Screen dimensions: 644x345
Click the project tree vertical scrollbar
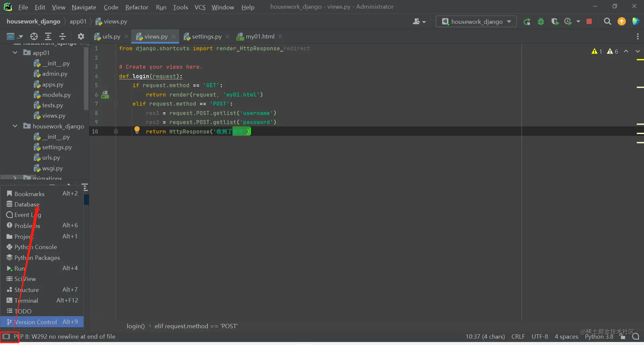coord(86,79)
